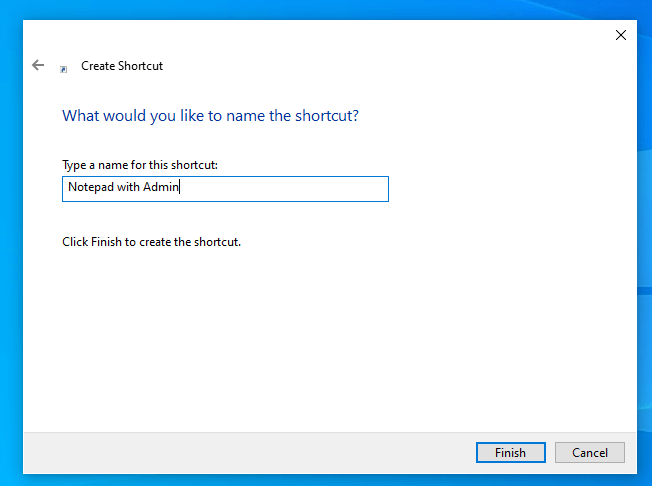
Task: Place cursor on the word 'Notepad' in field
Action: click(x=90, y=188)
